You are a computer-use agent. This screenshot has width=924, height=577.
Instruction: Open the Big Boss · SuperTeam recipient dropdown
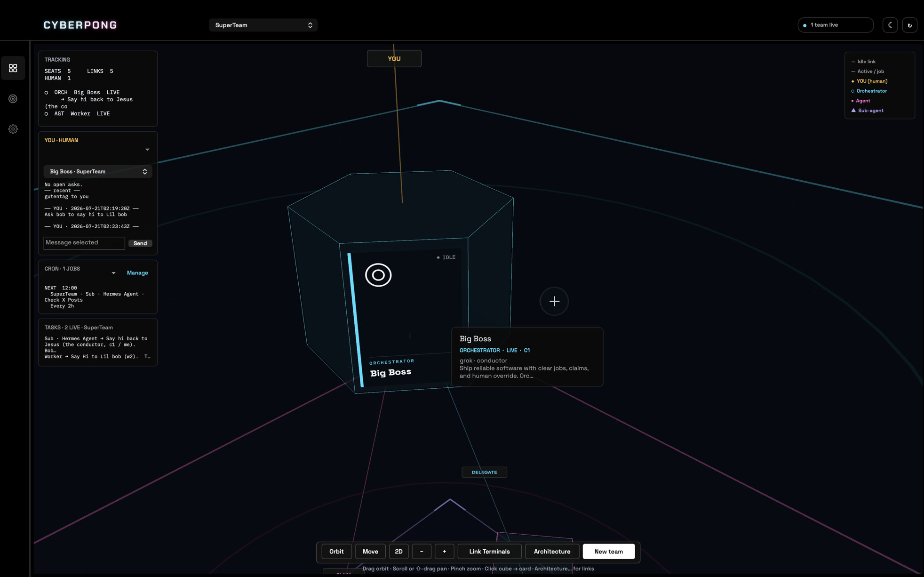pos(98,171)
